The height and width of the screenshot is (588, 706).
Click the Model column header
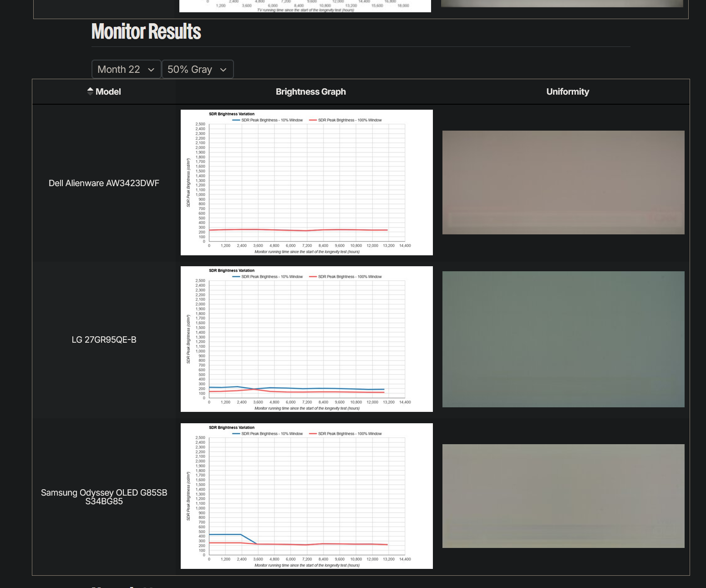[x=108, y=91]
